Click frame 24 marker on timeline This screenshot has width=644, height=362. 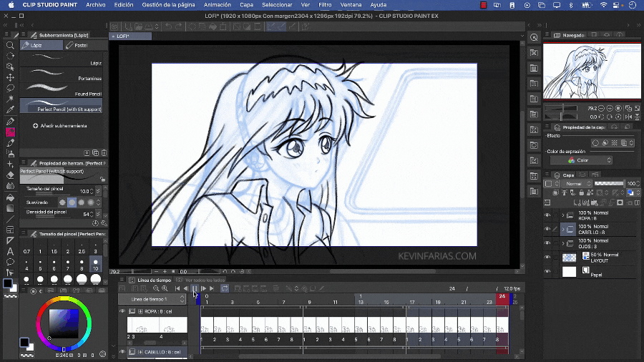click(502, 299)
